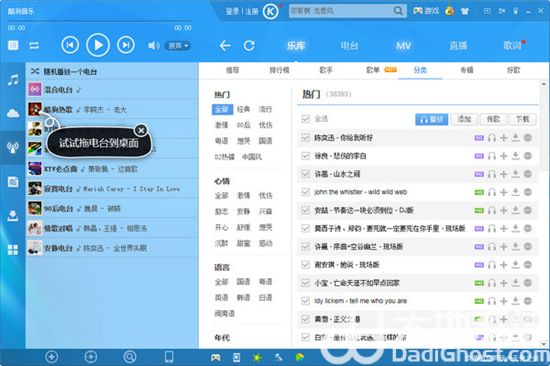Refresh the page with the reload icon
Screen dimensions: 550x366
[x=249, y=46]
